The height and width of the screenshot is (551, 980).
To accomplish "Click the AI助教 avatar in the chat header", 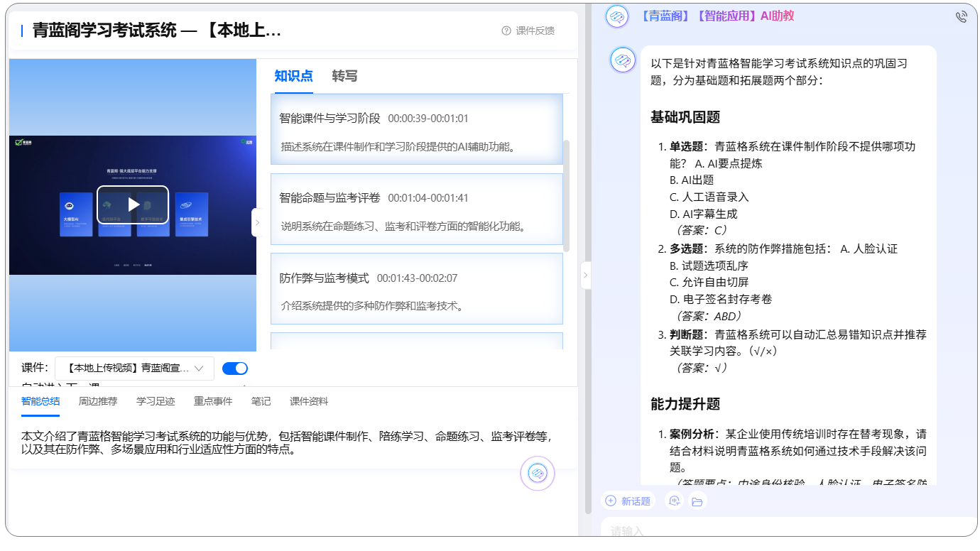I will tap(617, 16).
